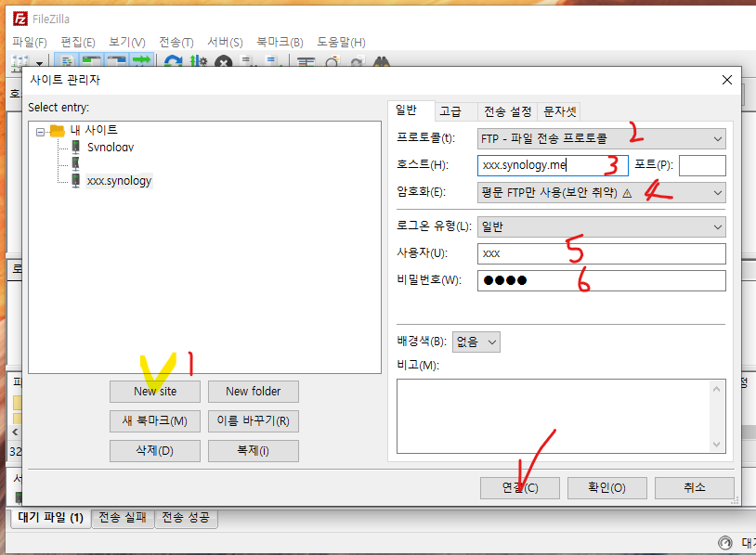Collapse the 내 사이트 tree node
Screen dimensions: 756x555
[41, 132]
